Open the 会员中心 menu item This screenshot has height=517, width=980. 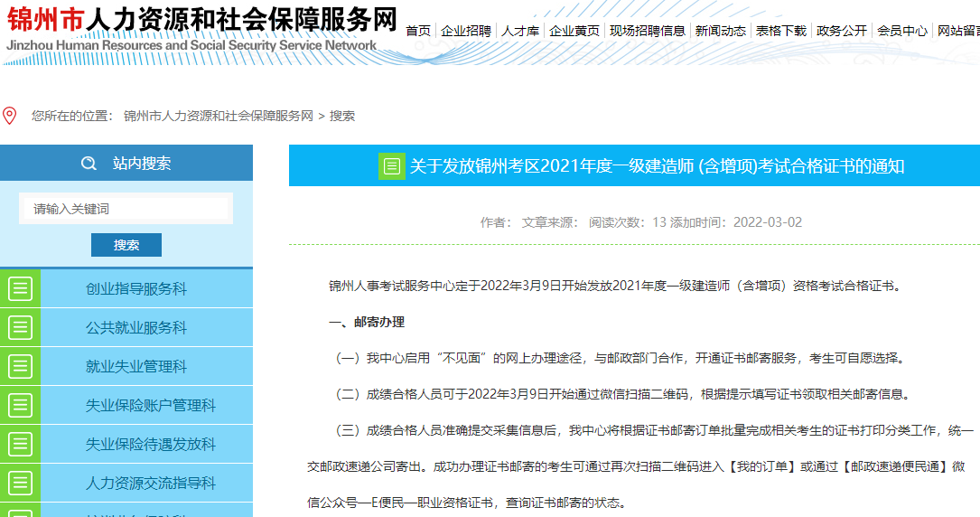[902, 31]
